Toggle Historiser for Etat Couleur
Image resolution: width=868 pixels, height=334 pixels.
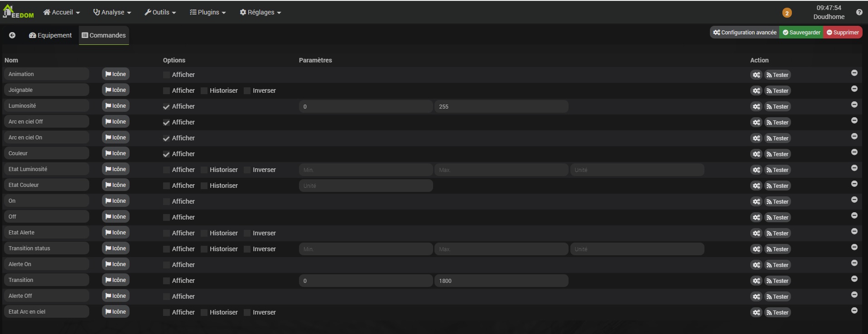204,186
